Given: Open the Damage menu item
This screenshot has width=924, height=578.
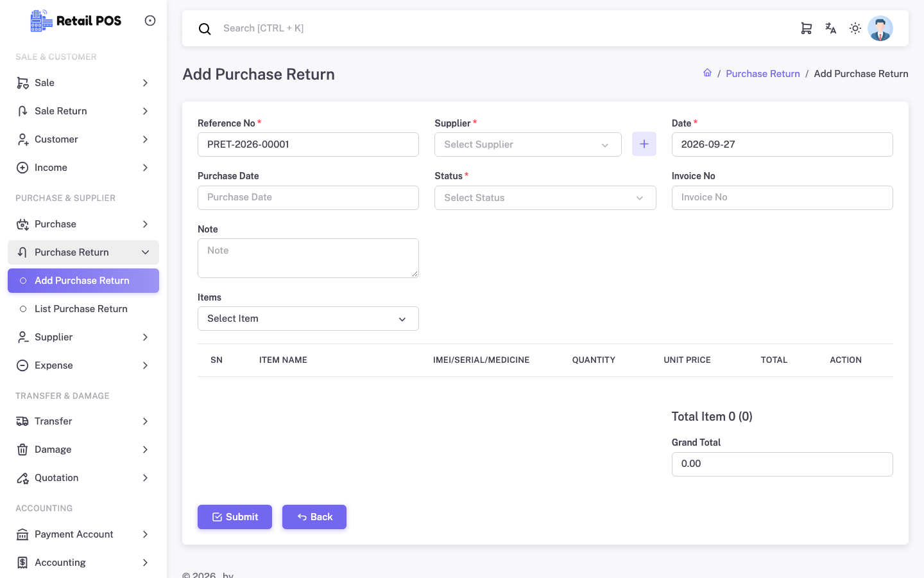Looking at the screenshot, I should coord(83,450).
